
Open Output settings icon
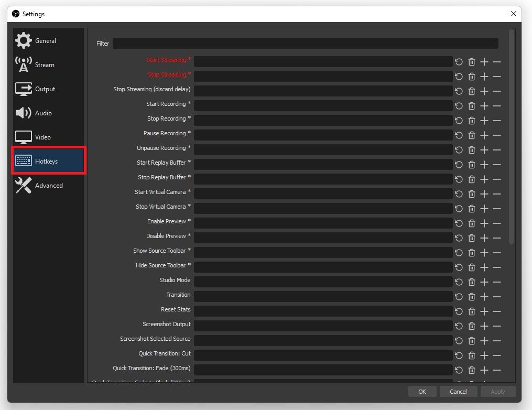24,89
